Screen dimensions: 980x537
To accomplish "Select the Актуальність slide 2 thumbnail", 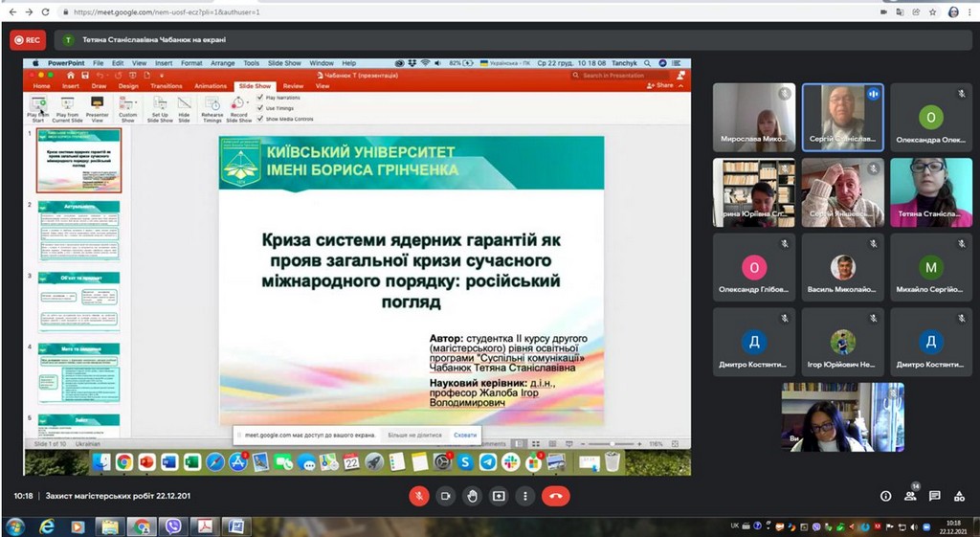I will point(78,233).
